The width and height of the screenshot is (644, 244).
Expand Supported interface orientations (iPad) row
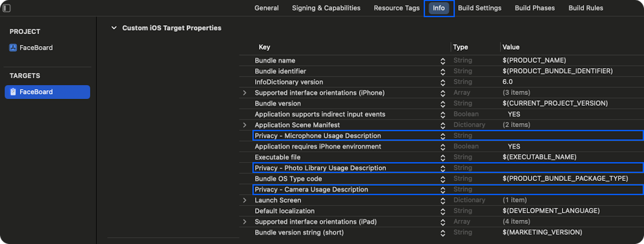pyautogui.click(x=245, y=221)
